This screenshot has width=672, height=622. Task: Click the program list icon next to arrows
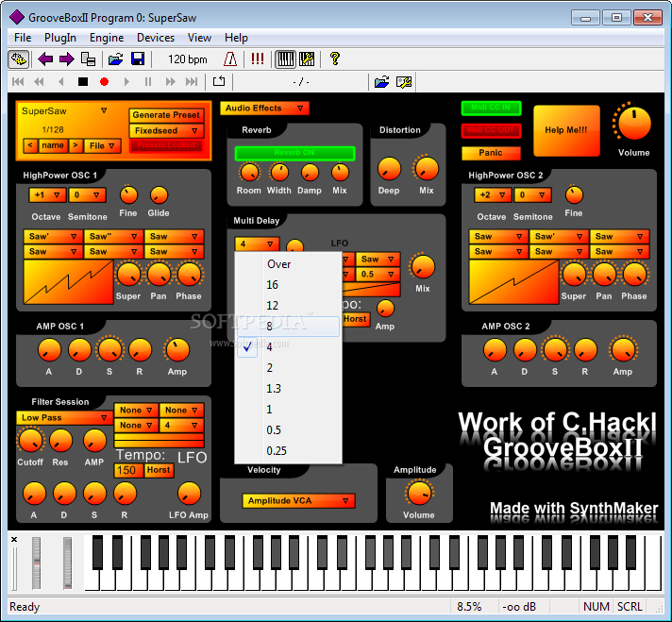click(x=88, y=59)
